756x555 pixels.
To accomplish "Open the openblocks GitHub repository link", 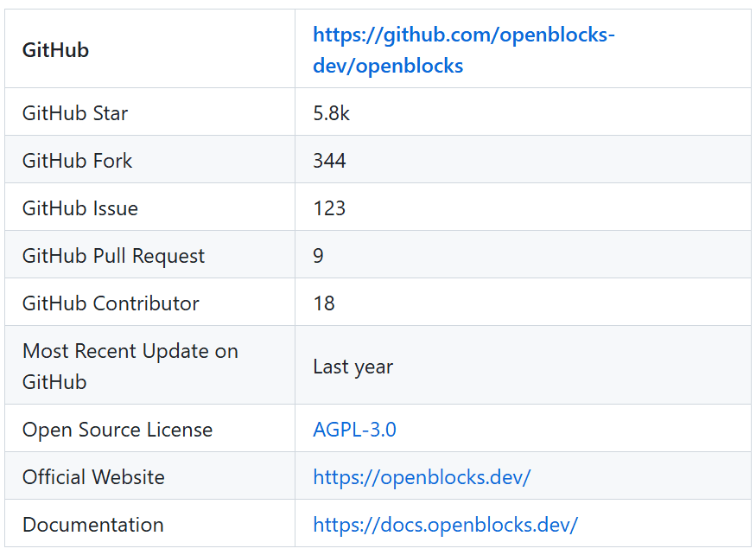I will 463,50.
